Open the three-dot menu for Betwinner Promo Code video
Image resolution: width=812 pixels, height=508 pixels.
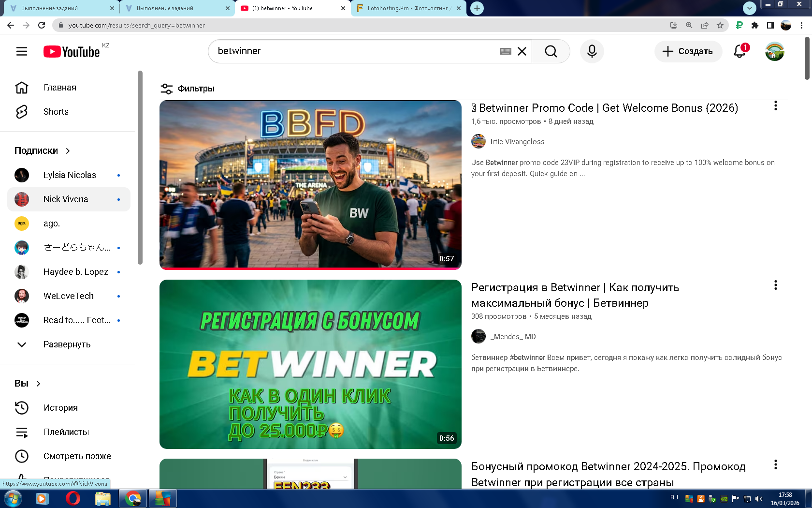[775, 106]
